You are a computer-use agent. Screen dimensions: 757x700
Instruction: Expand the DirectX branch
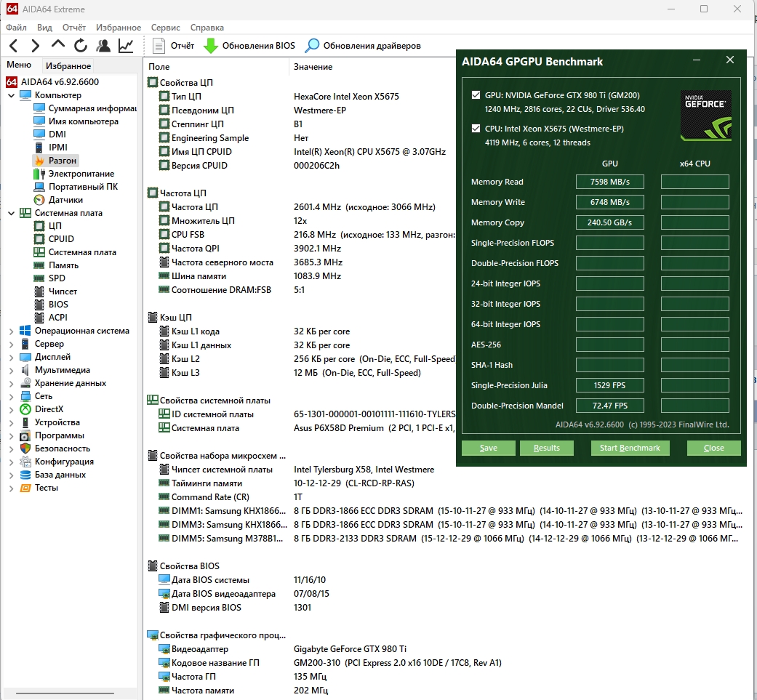[x=11, y=409]
